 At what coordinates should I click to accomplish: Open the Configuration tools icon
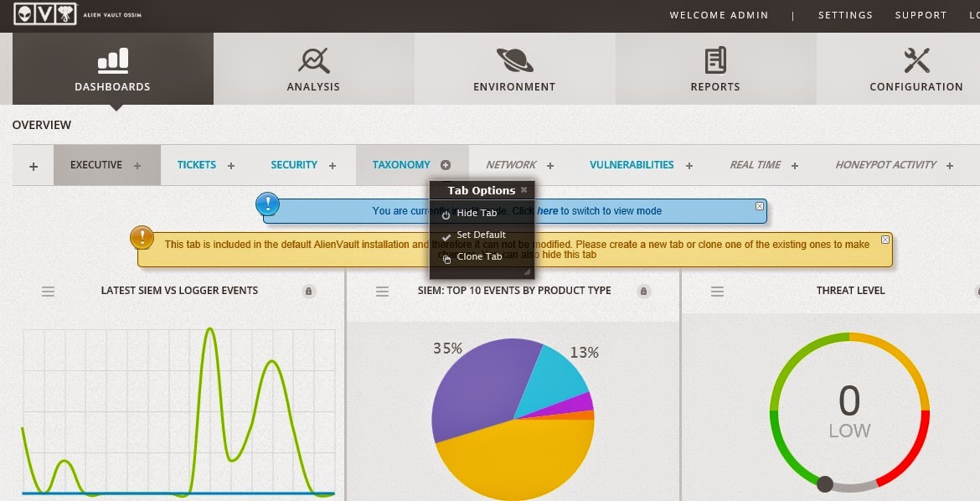tap(916, 60)
